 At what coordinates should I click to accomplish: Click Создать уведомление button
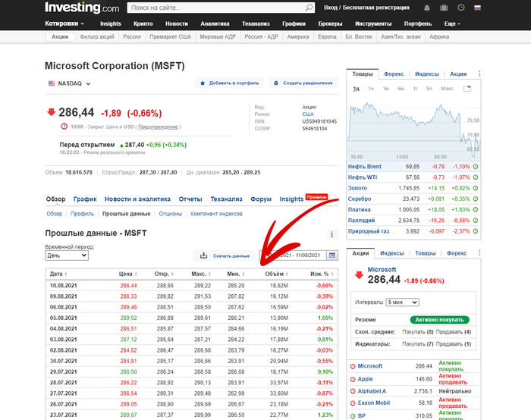303,83
